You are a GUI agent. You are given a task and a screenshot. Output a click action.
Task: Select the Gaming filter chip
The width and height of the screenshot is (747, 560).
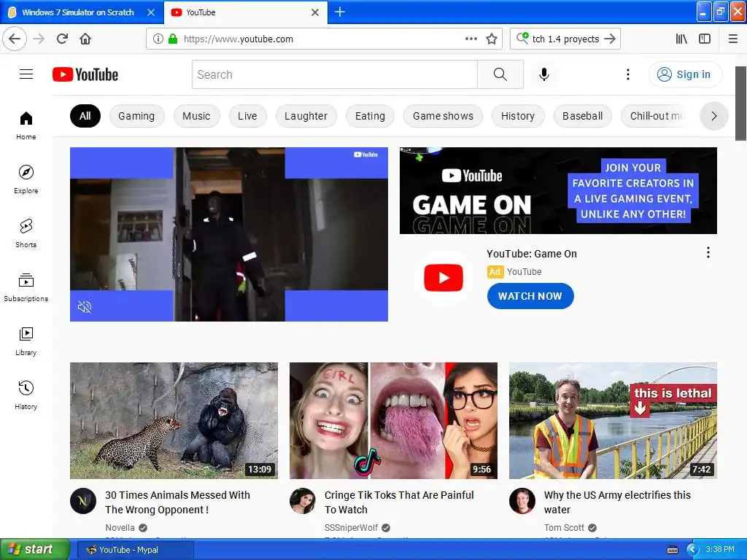click(136, 116)
